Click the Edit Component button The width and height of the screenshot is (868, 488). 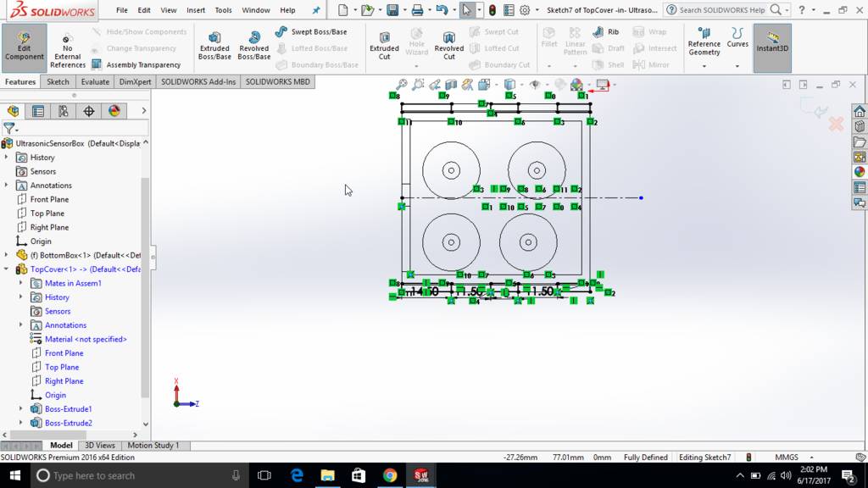(x=24, y=47)
